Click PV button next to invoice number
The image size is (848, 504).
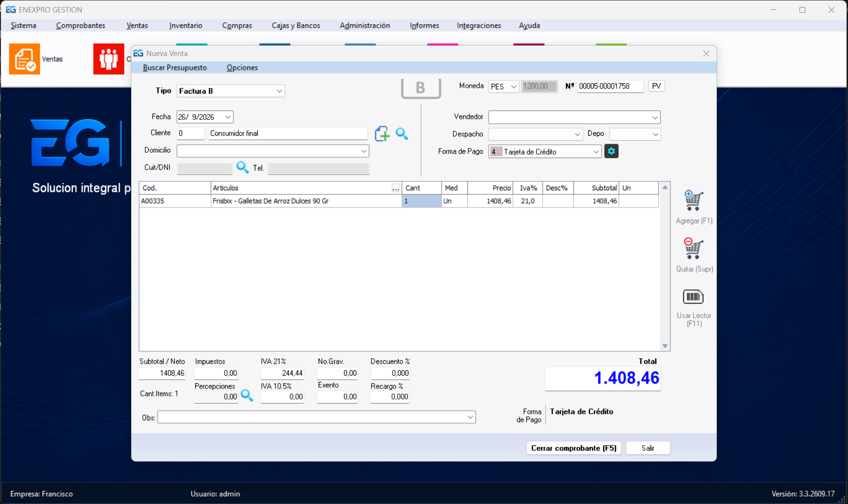pos(657,86)
